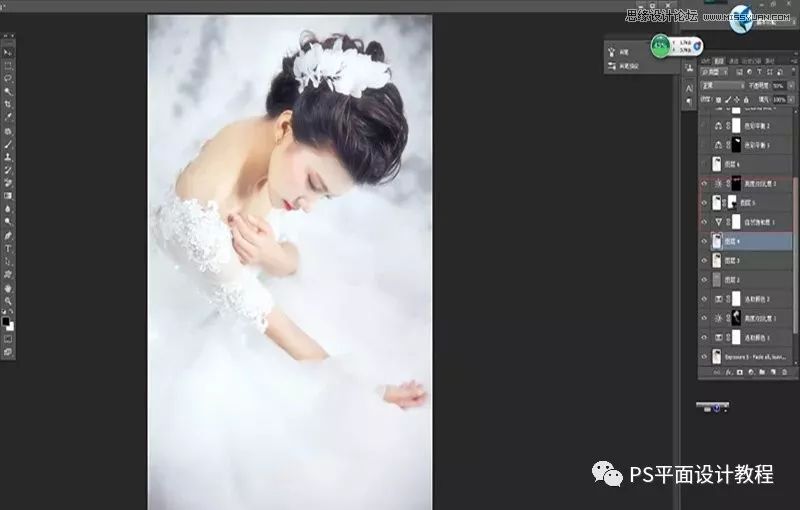Click link layers icon at panel bottom
800x510 pixels.
tap(716, 372)
